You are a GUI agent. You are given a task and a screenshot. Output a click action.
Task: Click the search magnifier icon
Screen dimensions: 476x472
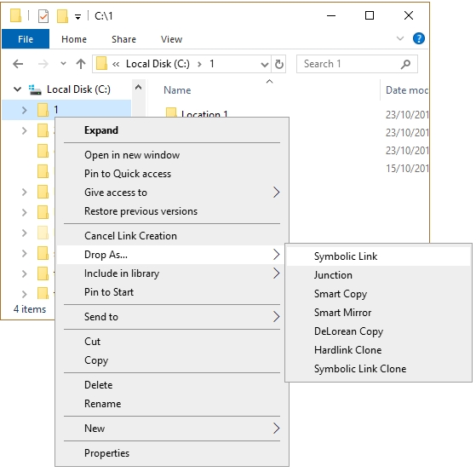[x=406, y=64]
